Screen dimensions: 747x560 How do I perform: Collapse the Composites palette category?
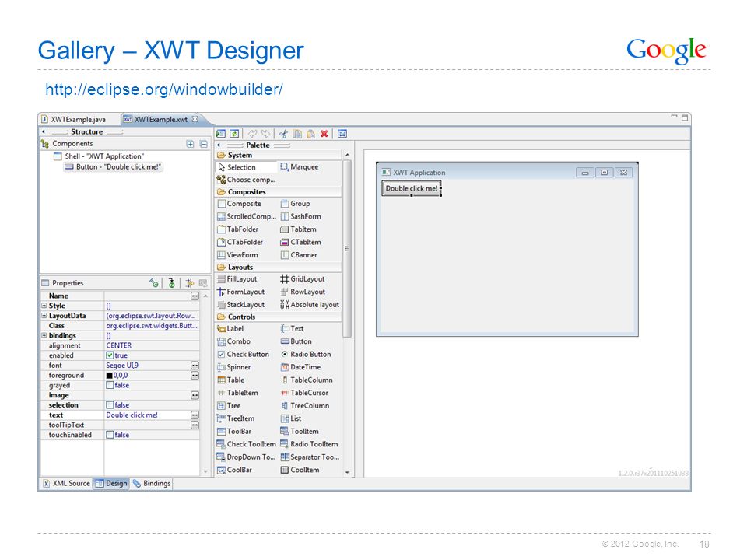pyautogui.click(x=279, y=192)
